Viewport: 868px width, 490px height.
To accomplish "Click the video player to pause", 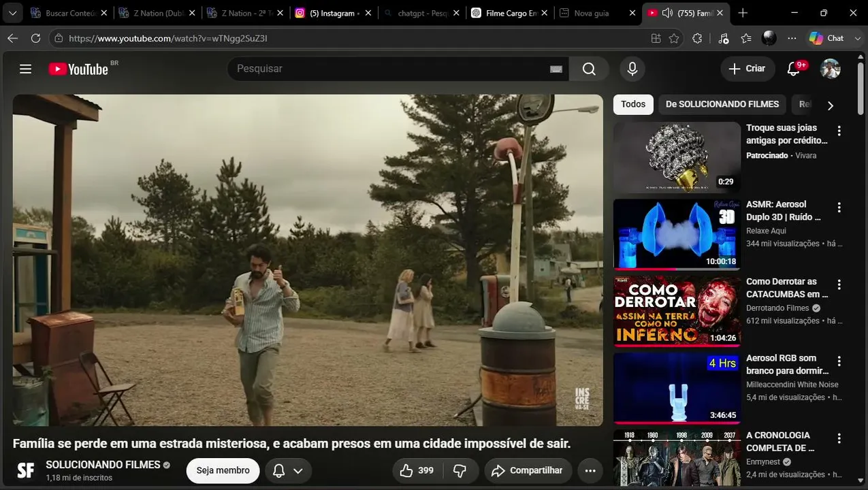I will 308,260.
